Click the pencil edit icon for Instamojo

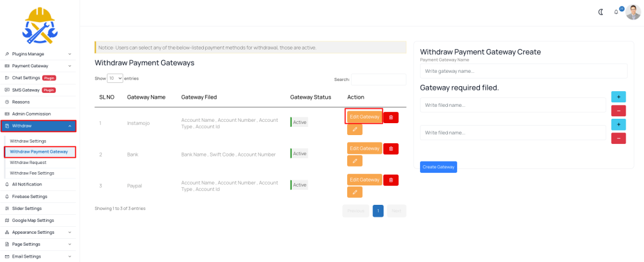(355, 129)
